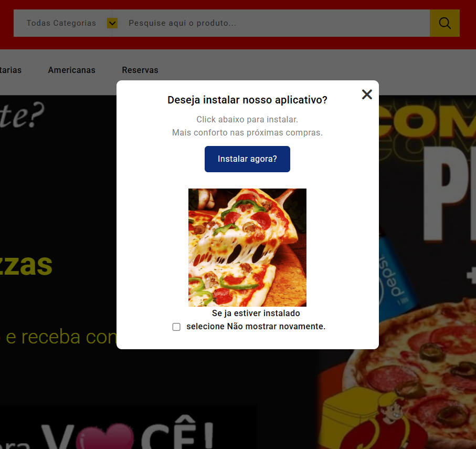Tick the 'Não mostrar novamente' checkbox
Viewport: 476px width, 449px height.
pos(176,327)
